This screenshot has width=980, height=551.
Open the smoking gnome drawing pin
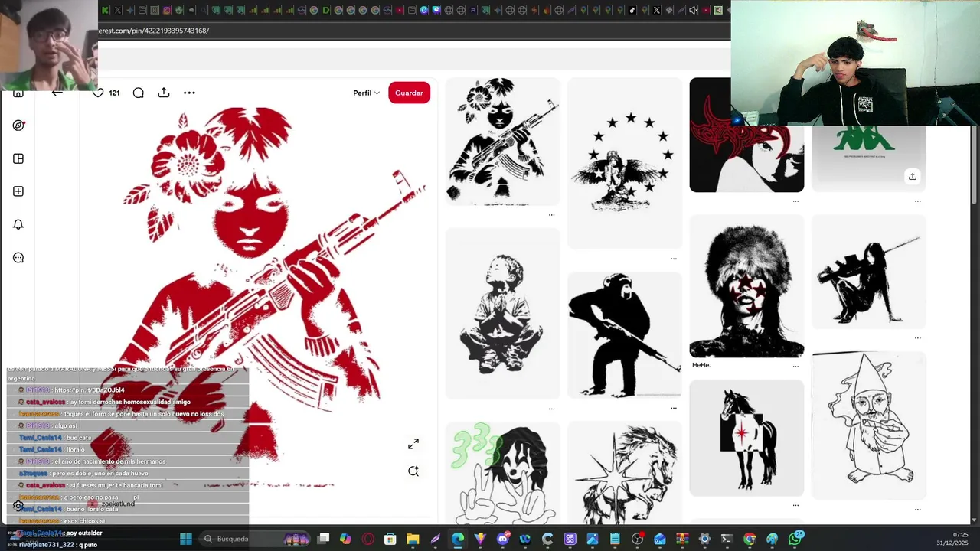[869, 425]
